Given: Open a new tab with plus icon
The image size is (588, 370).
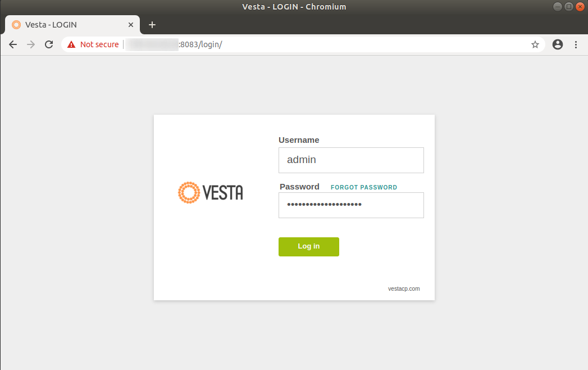Looking at the screenshot, I should coord(152,25).
